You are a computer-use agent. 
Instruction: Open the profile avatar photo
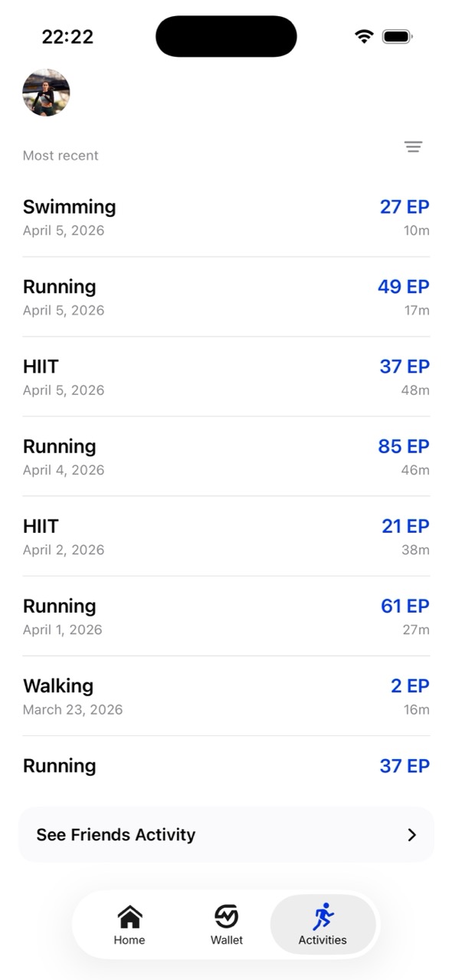coord(46,92)
